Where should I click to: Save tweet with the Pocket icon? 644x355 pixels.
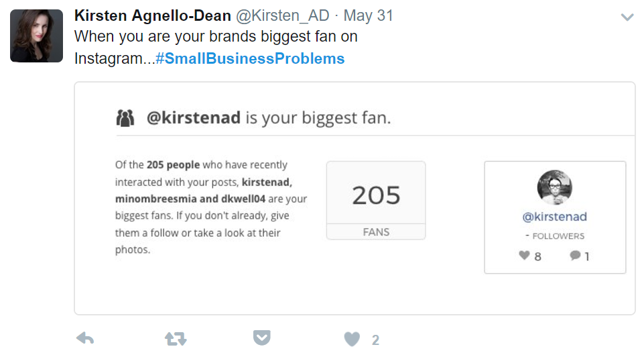click(261, 338)
